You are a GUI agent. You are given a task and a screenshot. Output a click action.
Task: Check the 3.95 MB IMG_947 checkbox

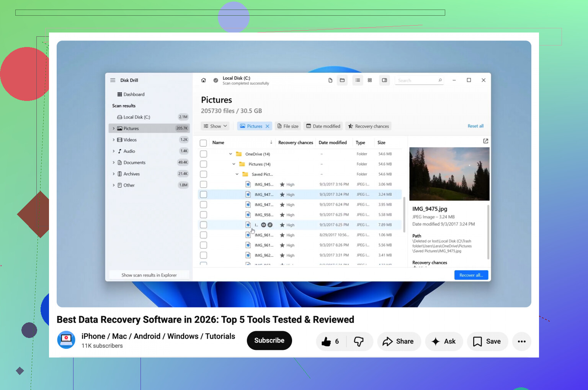pyautogui.click(x=203, y=205)
